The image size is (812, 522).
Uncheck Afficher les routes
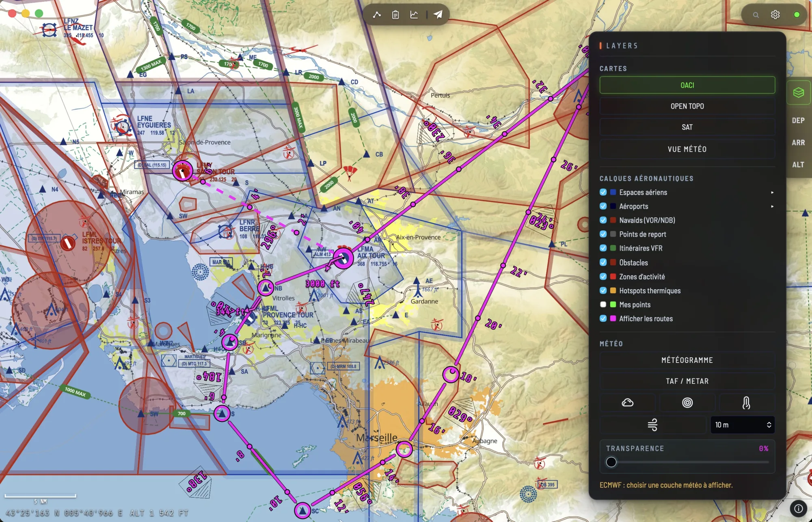[603, 318]
